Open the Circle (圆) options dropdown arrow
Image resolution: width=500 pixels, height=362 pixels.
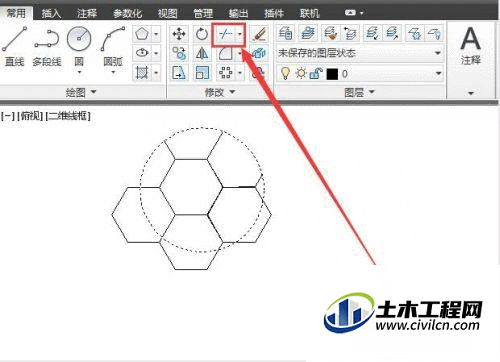click(79, 72)
